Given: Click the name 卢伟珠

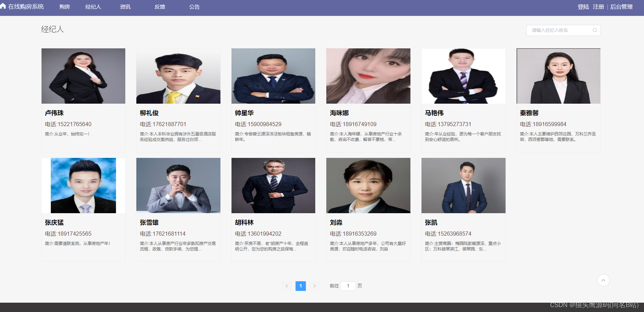Looking at the screenshot, I should coord(54,113).
